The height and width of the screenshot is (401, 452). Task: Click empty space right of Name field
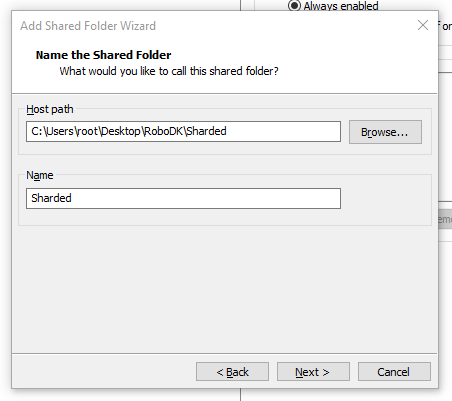click(386, 199)
